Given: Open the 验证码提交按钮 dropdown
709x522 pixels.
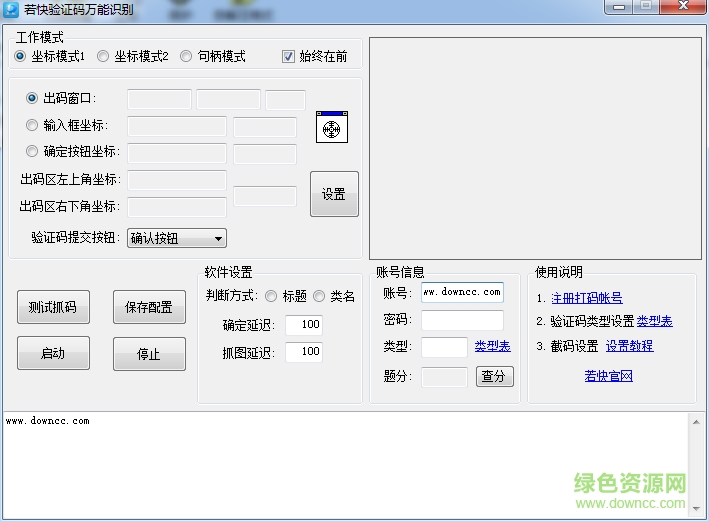Looking at the screenshot, I should [177, 238].
